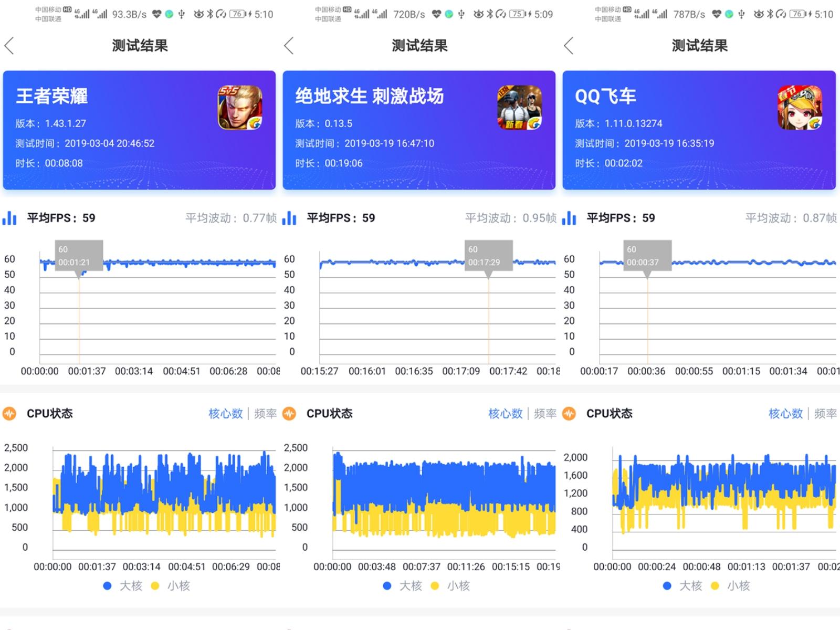The height and width of the screenshot is (630, 840).
Task: Click CPU状态 waveform icon in 王者荣耀 panel
Action: pos(9,414)
